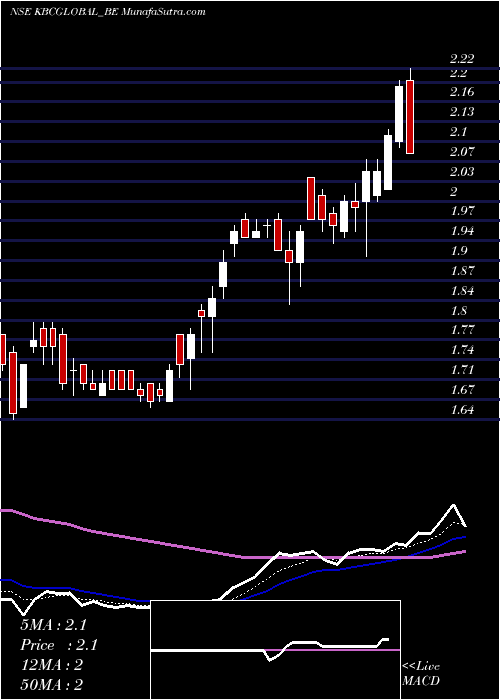The width and height of the screenshot is (500, 700).
Task: Click the peak of the white 5MA line
Action: pyautogui.click(x=454, y=505)
